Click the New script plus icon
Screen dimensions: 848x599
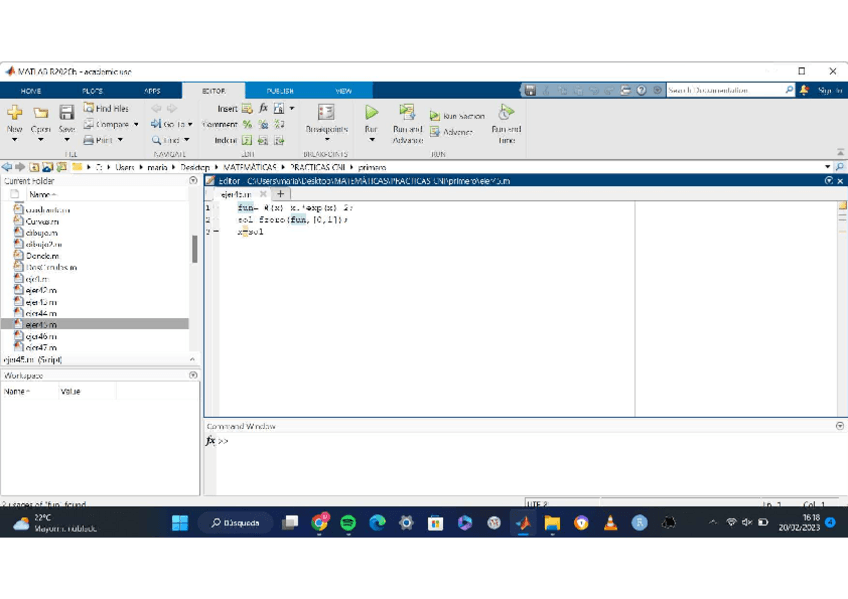click(14, 113)
